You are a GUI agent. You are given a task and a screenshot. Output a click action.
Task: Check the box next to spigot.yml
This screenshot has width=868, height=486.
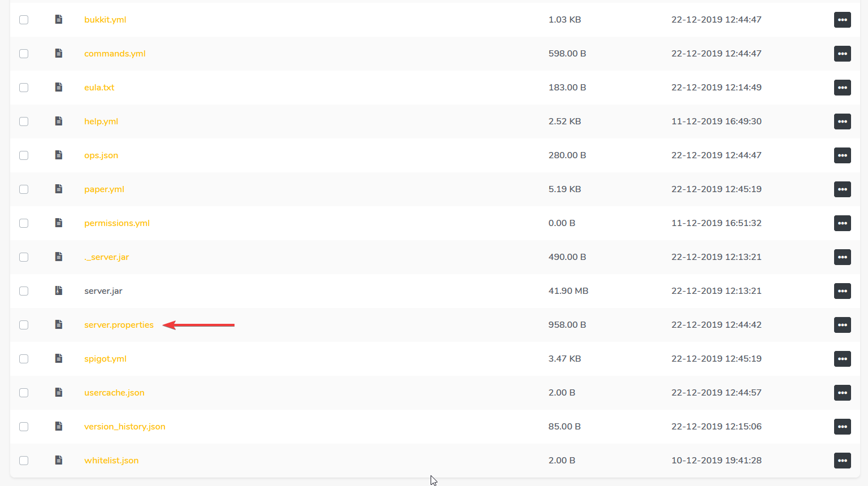click(x=24, y=359)
